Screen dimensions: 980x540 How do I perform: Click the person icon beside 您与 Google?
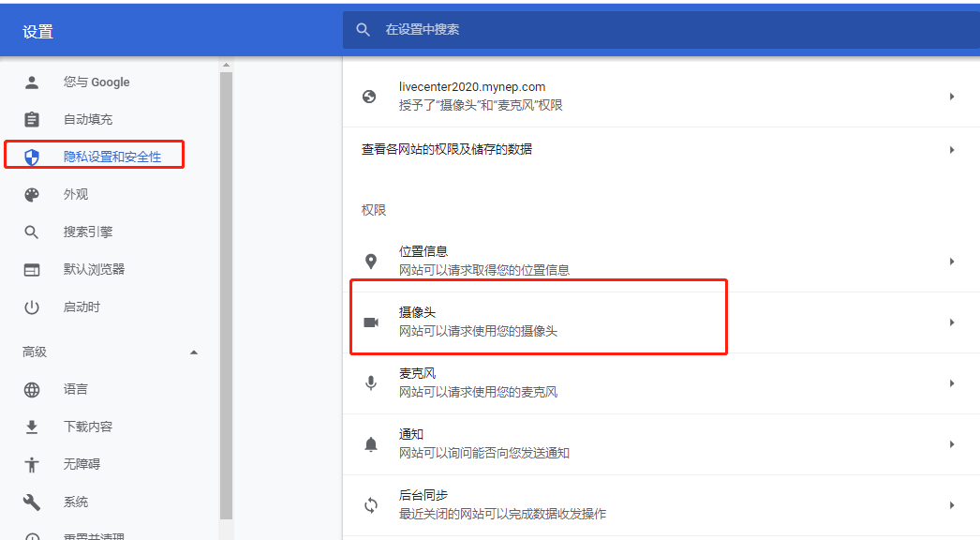click(31, 82)
